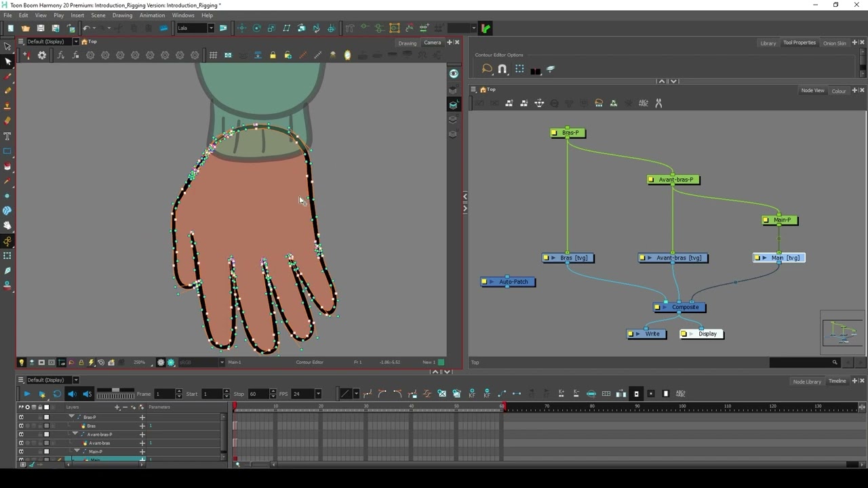Click the Lasso selection mode icon
Viewport: 868px width, 488px height.
point(487,69)
